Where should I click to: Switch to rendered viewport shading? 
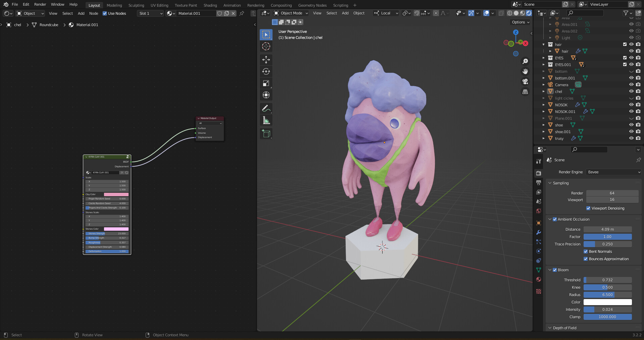point(529,13)
